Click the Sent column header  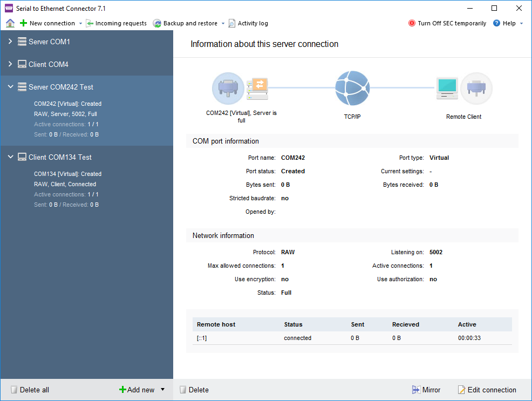pos(358,324)
